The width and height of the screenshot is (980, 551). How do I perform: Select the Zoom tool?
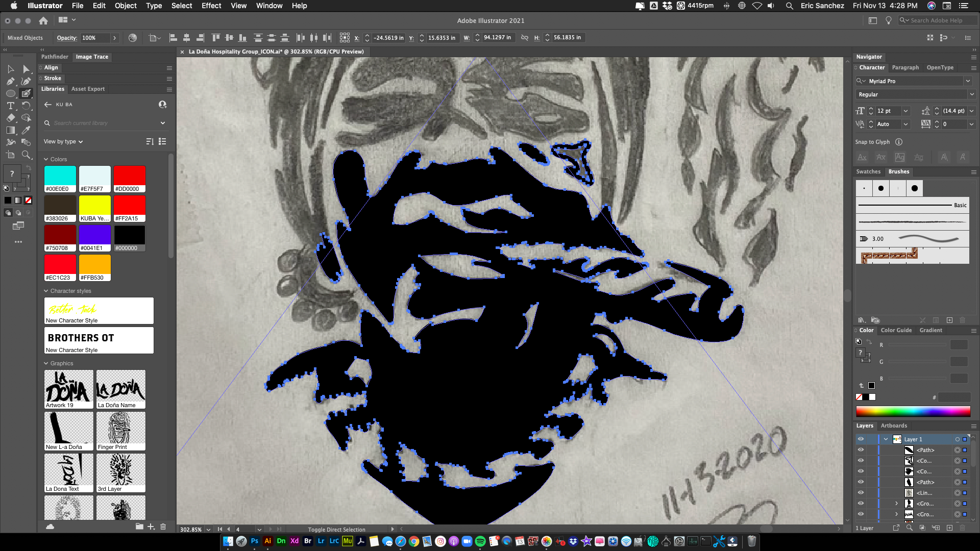pyautogui.click(x=26, y=155)
